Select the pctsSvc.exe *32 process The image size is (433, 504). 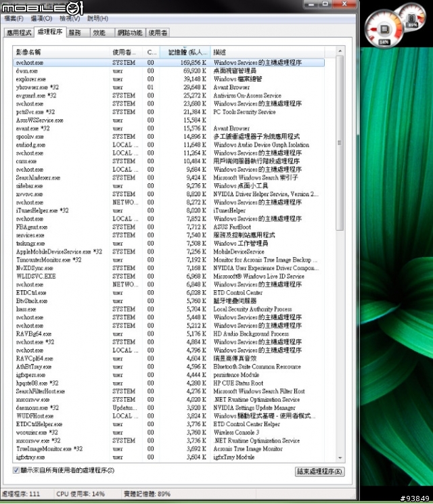click(x=168, y=112)
